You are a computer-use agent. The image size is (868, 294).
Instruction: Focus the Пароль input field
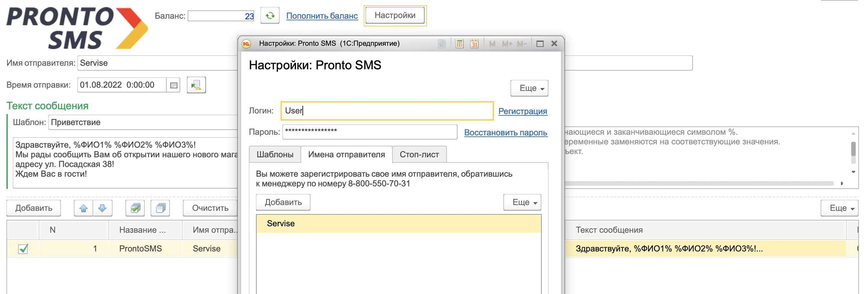coord(370,132)
